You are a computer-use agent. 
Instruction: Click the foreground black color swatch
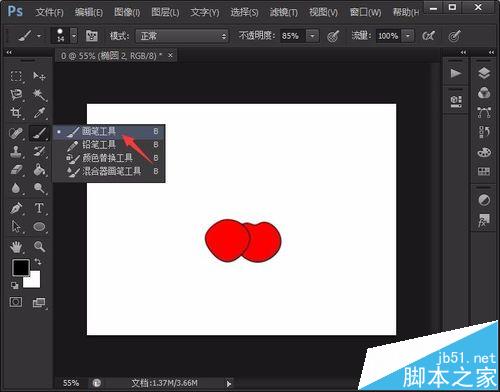click(x=21, y=267)
